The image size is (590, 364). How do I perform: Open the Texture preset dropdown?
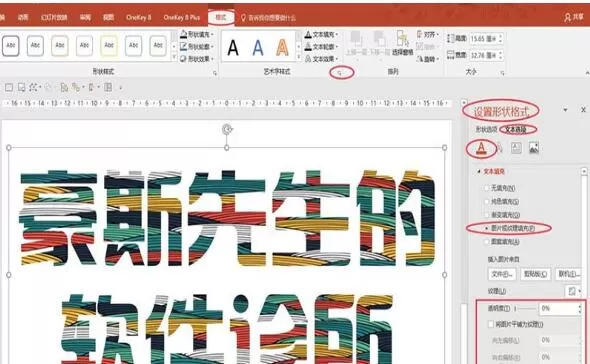[573, 291]
